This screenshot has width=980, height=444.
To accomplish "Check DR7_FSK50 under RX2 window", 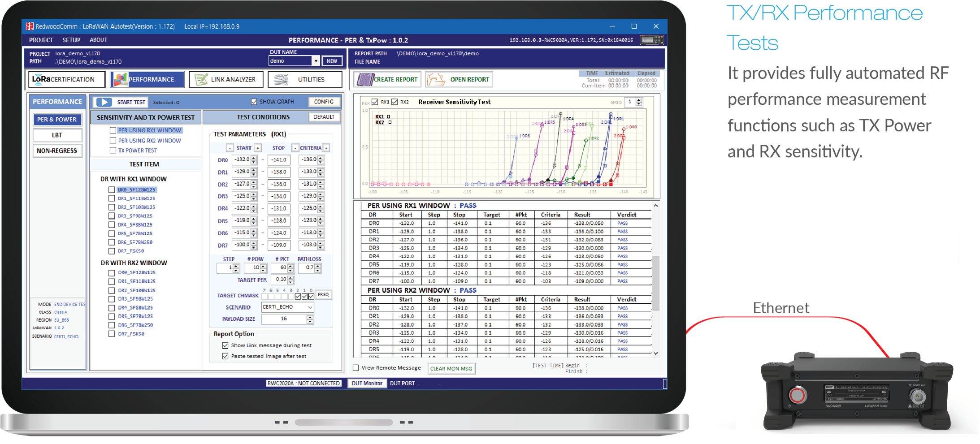I will [x=112, y=334].
